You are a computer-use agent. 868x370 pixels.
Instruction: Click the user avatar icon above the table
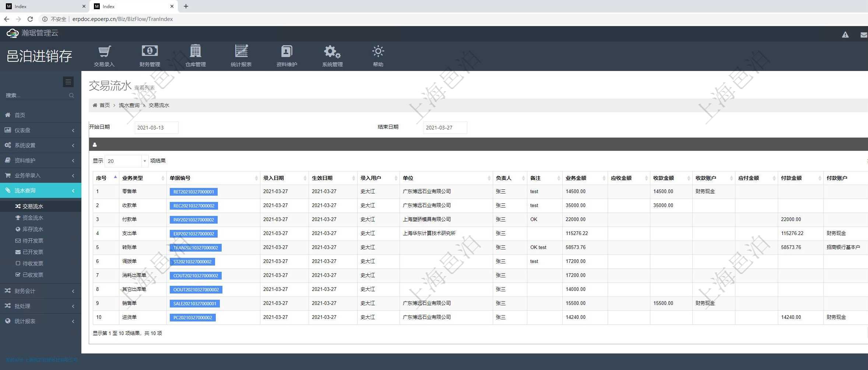(x=95, y=144)
